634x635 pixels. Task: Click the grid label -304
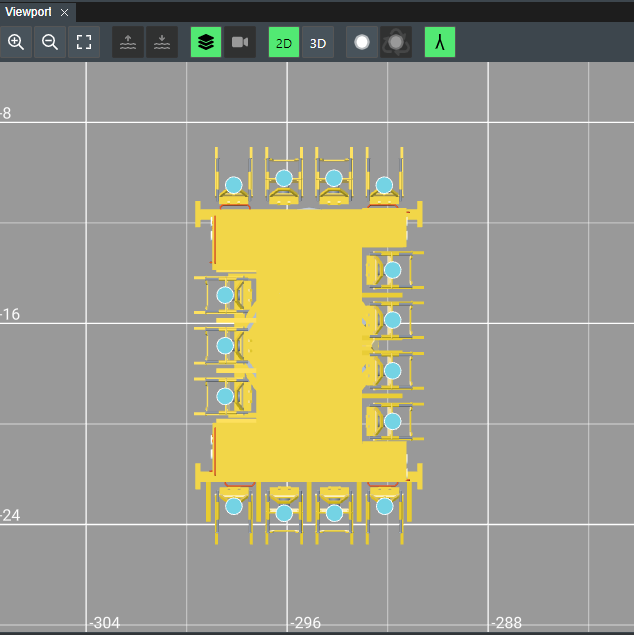(104, 622)
